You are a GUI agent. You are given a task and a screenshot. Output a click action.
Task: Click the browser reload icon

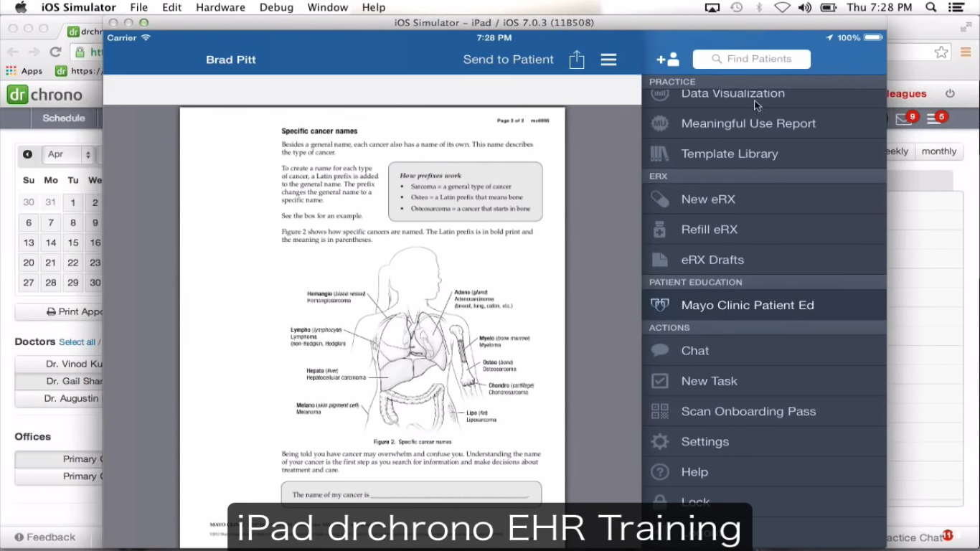(55, 52)
